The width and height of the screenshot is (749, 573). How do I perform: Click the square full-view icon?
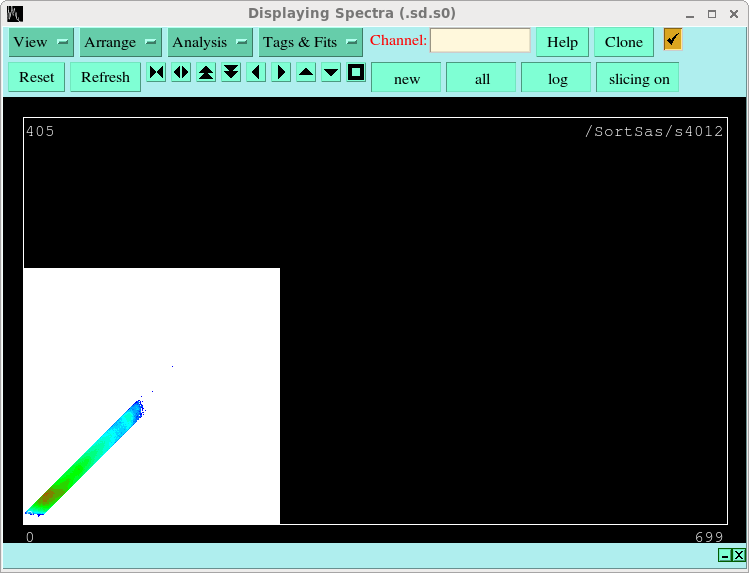[356, 73]
